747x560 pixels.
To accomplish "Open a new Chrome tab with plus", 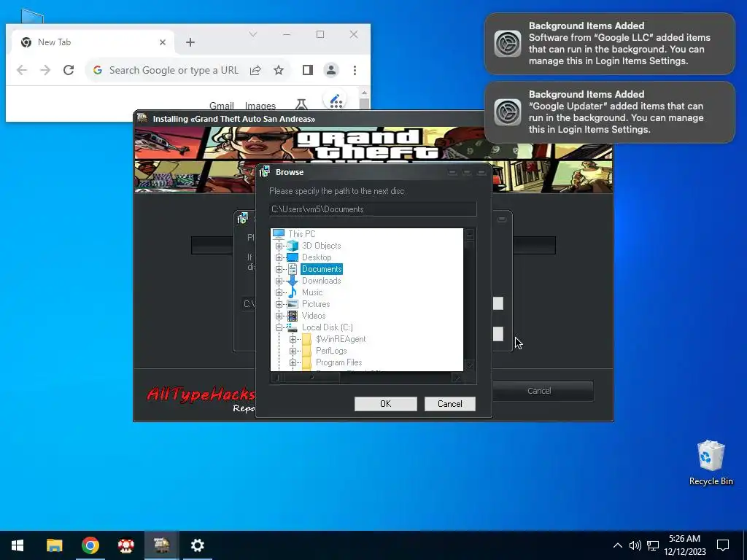I will tap(190, 42).
